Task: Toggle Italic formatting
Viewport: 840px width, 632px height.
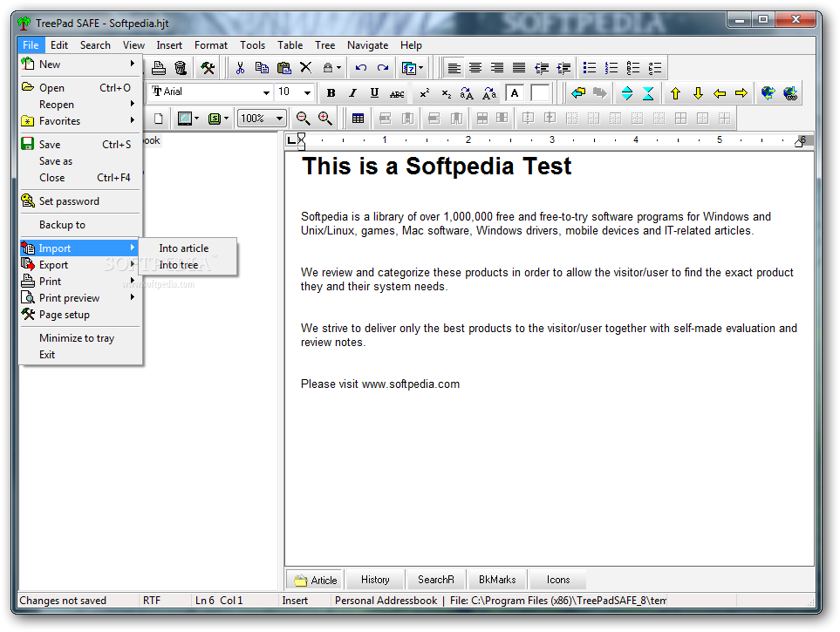Action: (352, 93)
